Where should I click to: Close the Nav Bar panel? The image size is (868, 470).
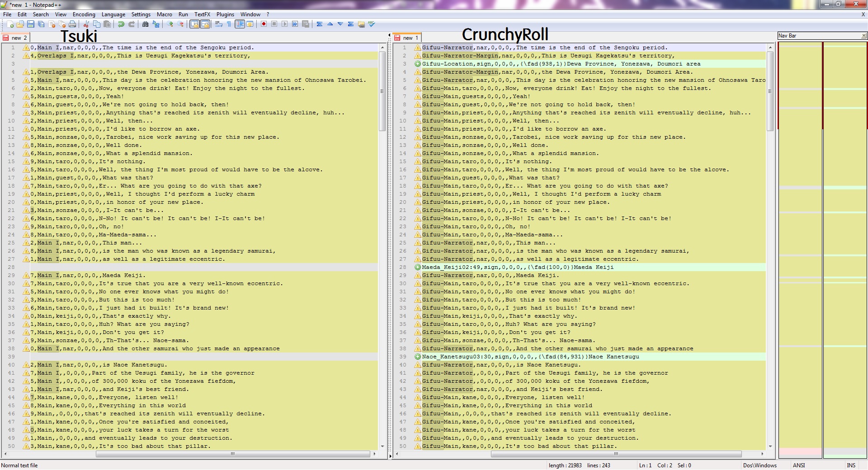tap(863, 36)
